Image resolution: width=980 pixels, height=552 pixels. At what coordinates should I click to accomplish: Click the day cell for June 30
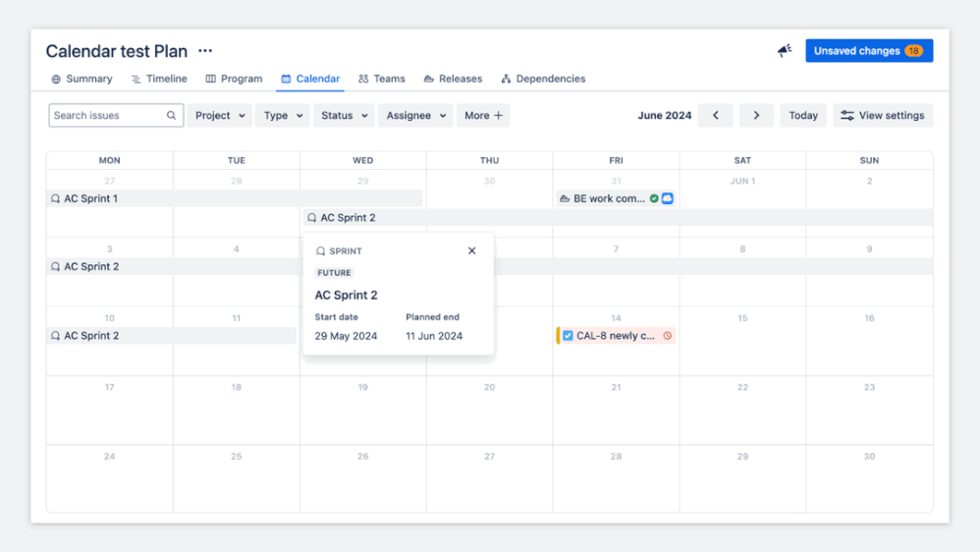tap(869, 479)
